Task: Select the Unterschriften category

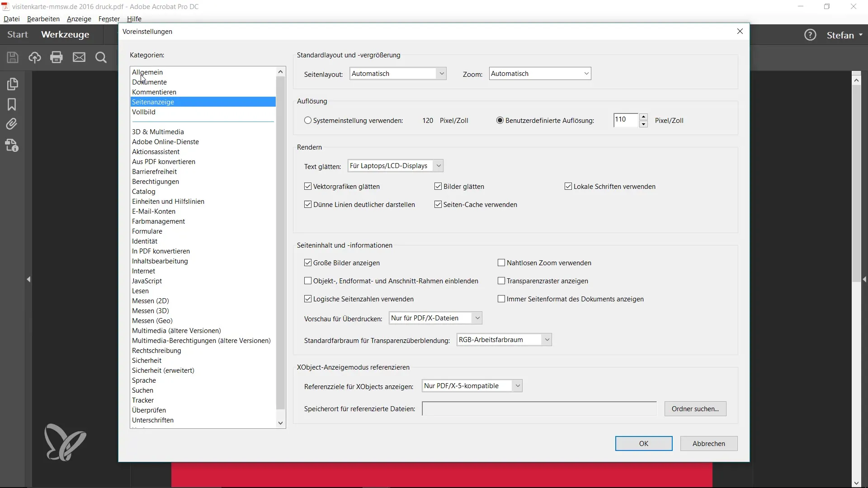Action: 203,420
